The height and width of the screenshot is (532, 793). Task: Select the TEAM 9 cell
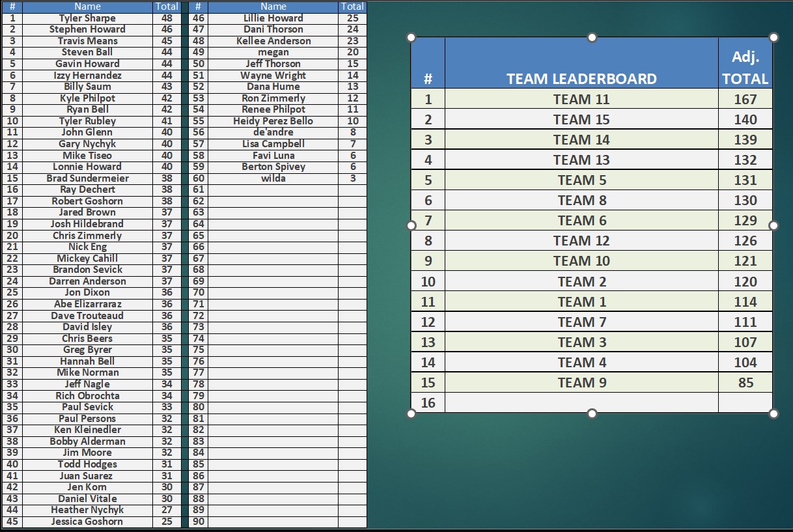[581, 382]
